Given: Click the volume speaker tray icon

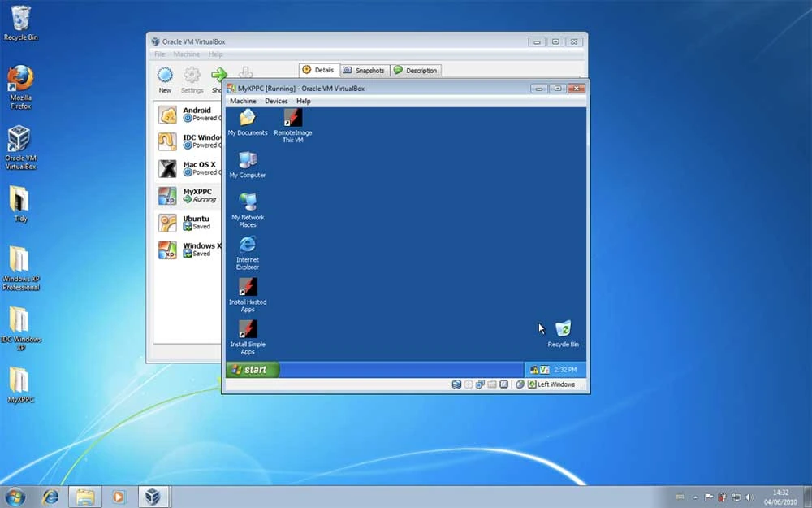Looking at the screenshot, I should tap(749, 497).
